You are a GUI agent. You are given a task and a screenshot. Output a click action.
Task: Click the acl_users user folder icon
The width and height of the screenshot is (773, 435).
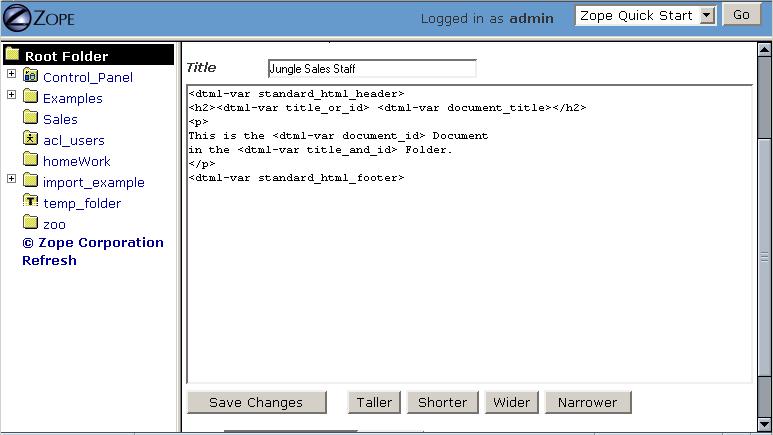click(31, 139)
